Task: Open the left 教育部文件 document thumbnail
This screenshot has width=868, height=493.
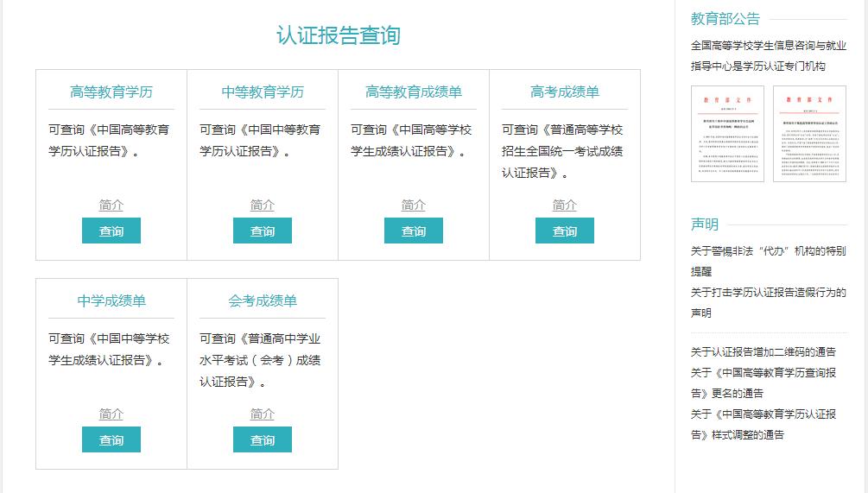Action: click(727, 134)
